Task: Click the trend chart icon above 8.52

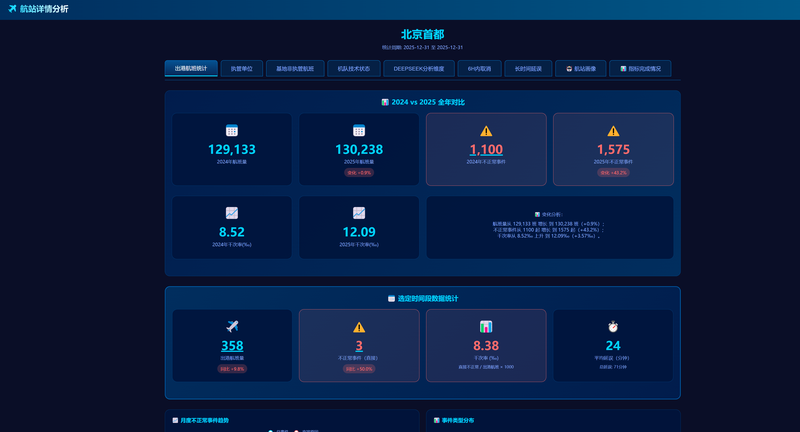Action: (x=232, y=213)
